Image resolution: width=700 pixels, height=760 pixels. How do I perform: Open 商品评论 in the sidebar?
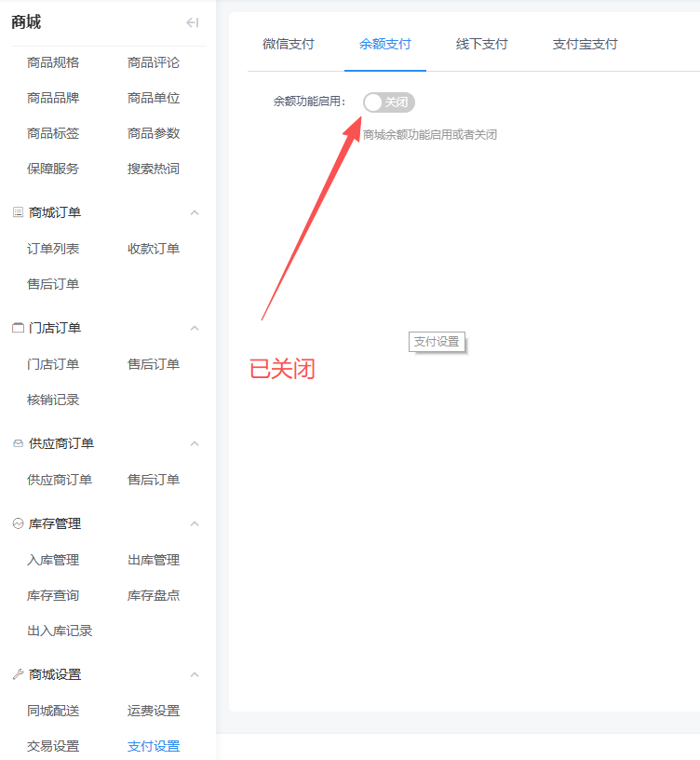154,62
